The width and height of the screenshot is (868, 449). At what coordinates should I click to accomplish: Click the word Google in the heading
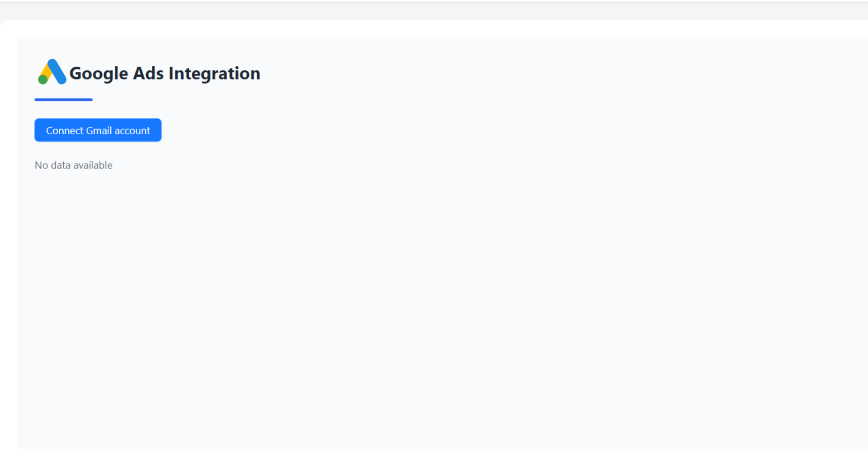99,73
